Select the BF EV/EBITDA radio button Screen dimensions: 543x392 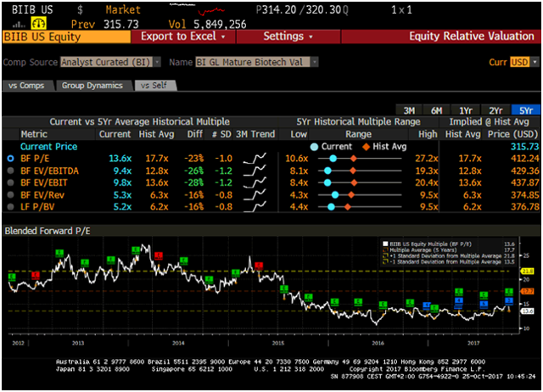(x=11, y=171)
